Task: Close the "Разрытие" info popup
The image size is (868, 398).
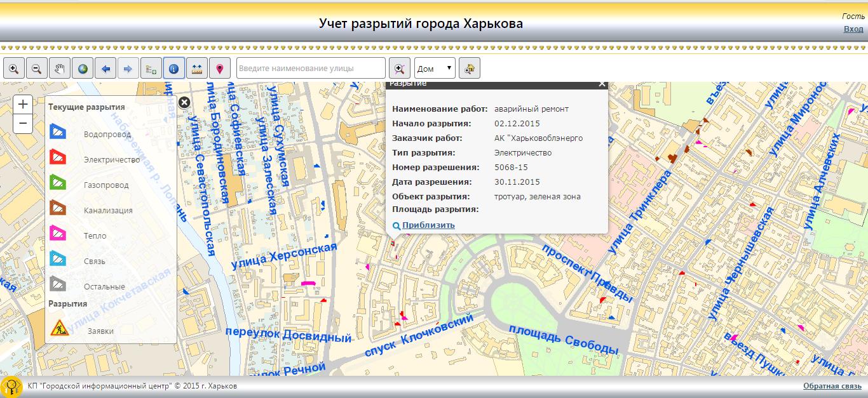Action: pyautogui.click(x=602, y=84)
